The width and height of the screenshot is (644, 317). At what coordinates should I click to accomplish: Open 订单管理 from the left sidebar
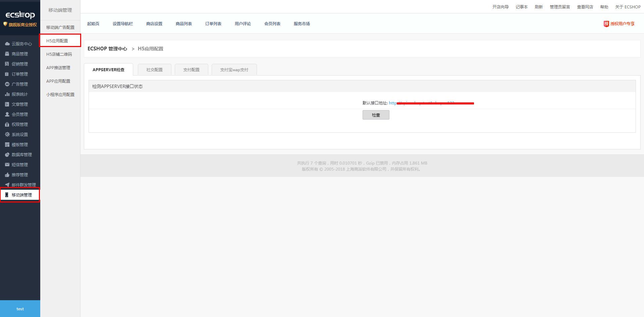click(x=7, y=74)
